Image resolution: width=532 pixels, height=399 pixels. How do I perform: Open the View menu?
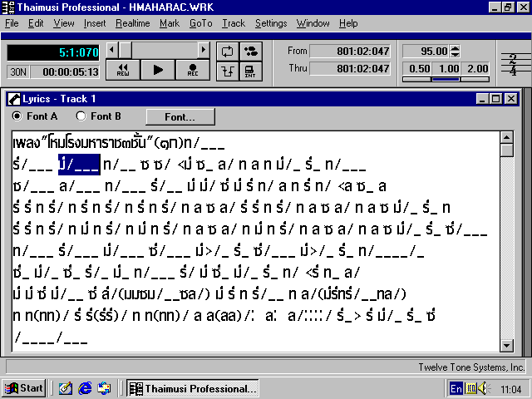[64, 23]
